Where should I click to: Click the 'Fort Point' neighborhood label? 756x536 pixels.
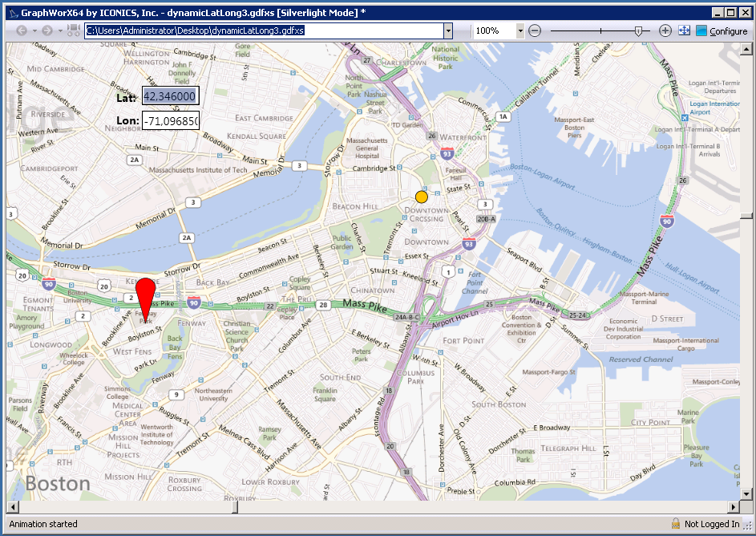coord(463,340)
